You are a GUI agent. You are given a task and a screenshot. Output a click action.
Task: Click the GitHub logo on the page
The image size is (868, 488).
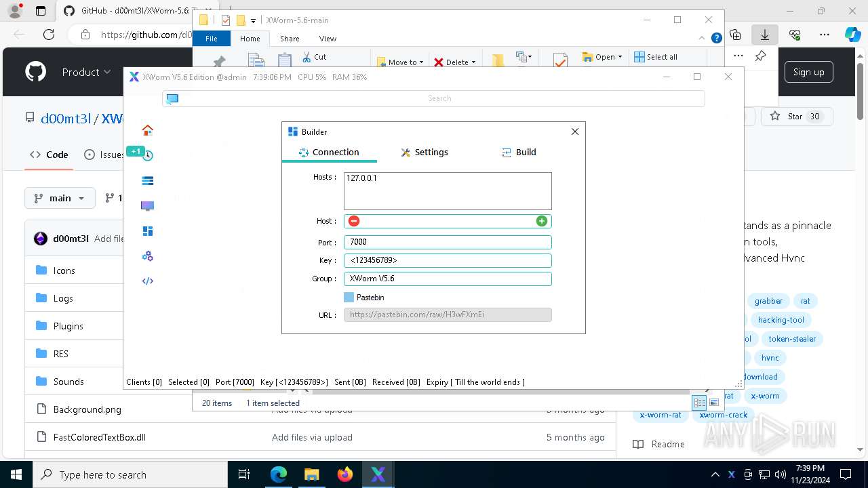pos(35,72)
